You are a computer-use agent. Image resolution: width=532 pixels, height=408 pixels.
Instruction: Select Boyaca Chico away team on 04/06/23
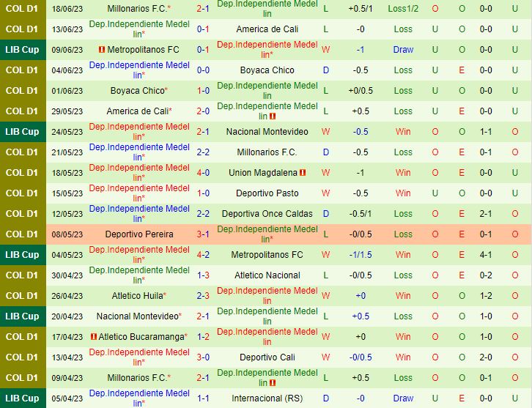pos(267,70)
